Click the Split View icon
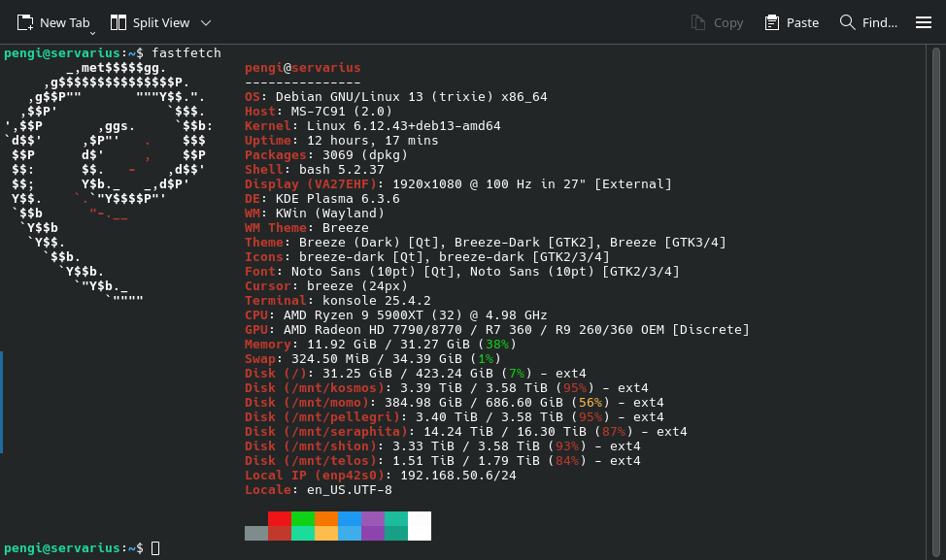This screenshot has height=560, width=946. 118,22
